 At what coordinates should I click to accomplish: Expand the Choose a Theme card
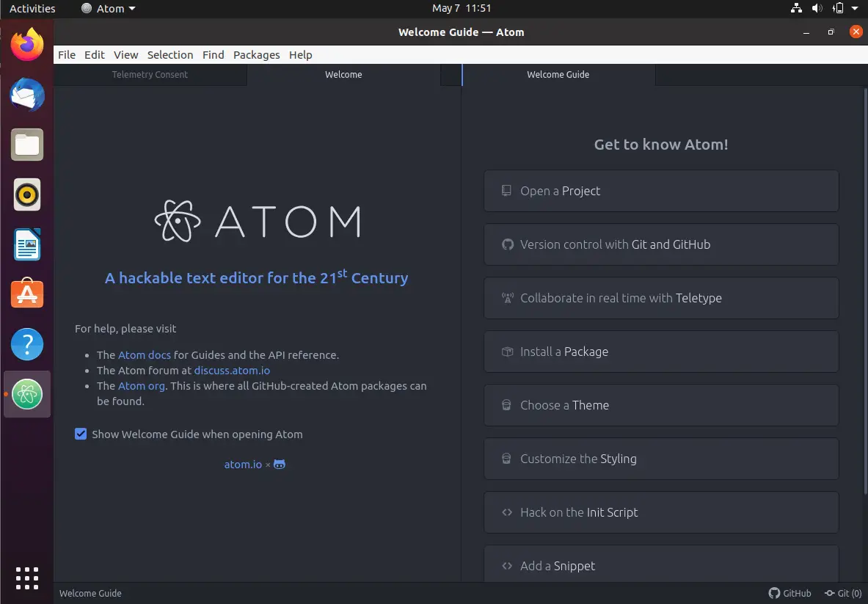[x=661, y=405]
